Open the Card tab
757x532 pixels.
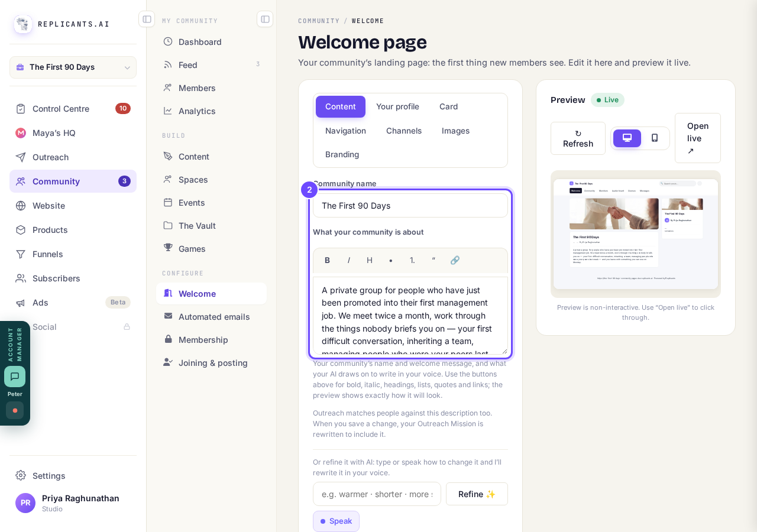[448, 106]
